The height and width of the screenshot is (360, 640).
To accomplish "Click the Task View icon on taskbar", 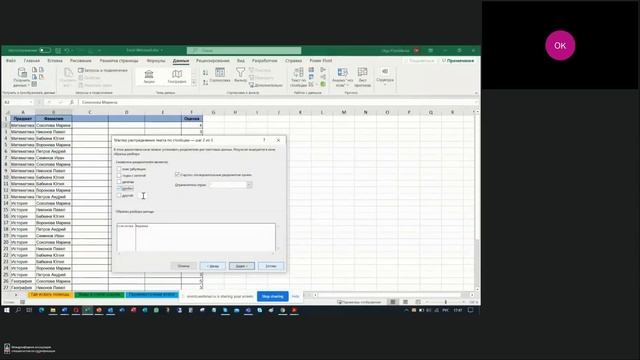I will coord(29,310).
